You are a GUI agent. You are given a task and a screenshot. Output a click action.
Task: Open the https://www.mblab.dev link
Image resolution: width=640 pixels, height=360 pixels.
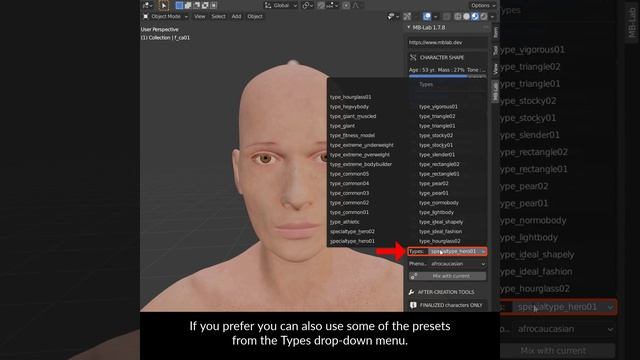[447, 42]
